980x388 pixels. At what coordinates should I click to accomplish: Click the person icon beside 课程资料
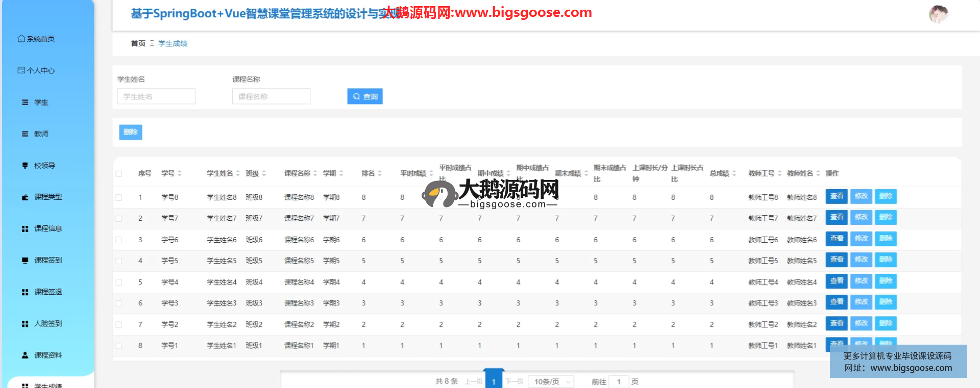coord(25,355)
